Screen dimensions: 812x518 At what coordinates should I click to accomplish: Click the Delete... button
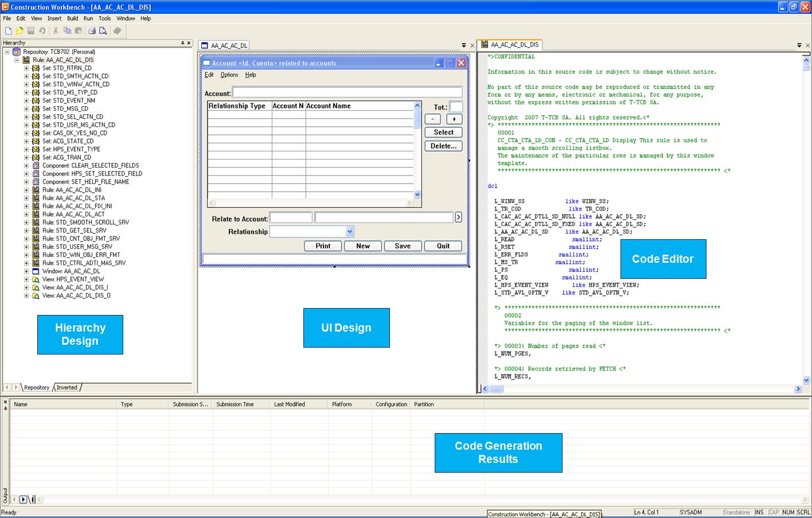tap(443, 146)
